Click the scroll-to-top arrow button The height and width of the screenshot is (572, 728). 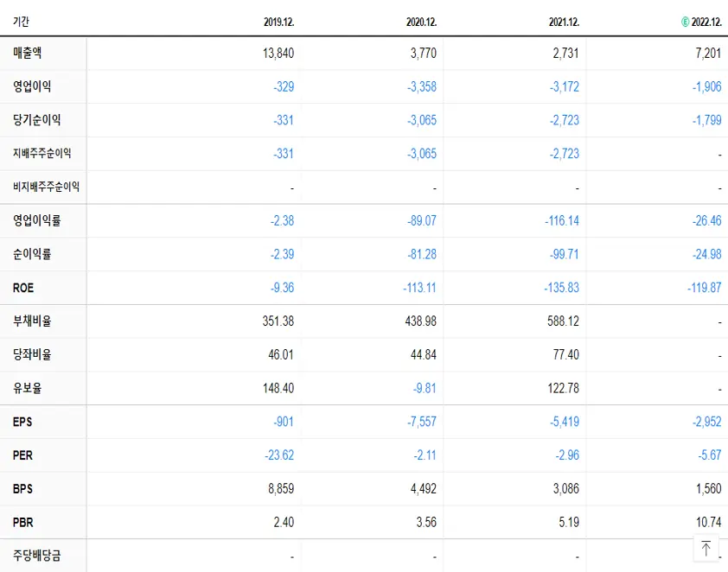click(706, 548)
